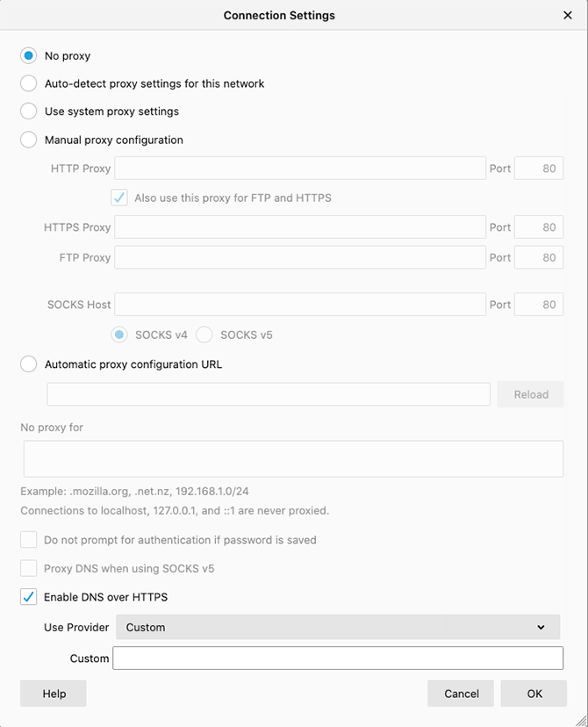The image size is (588, 727).
Task: Check Do not prompt for authentication option
Action: 28,540
